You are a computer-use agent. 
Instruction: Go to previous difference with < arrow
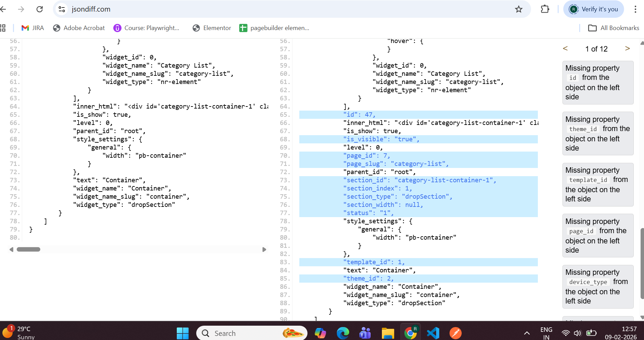(x=565, y=48)
